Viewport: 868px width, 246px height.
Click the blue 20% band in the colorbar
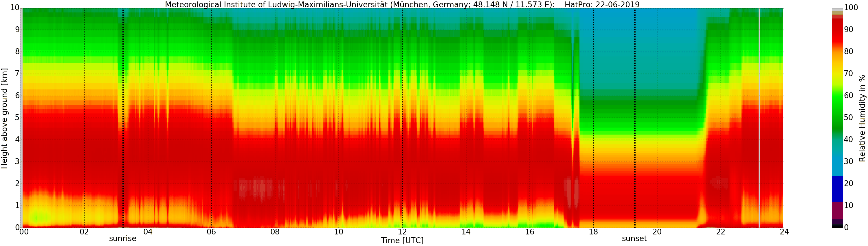[x=837, y=189]
